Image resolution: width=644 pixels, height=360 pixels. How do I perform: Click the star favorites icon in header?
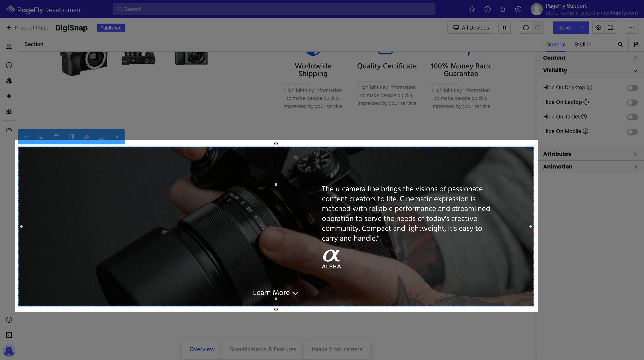pyautogui.click(x=472, y=9)
